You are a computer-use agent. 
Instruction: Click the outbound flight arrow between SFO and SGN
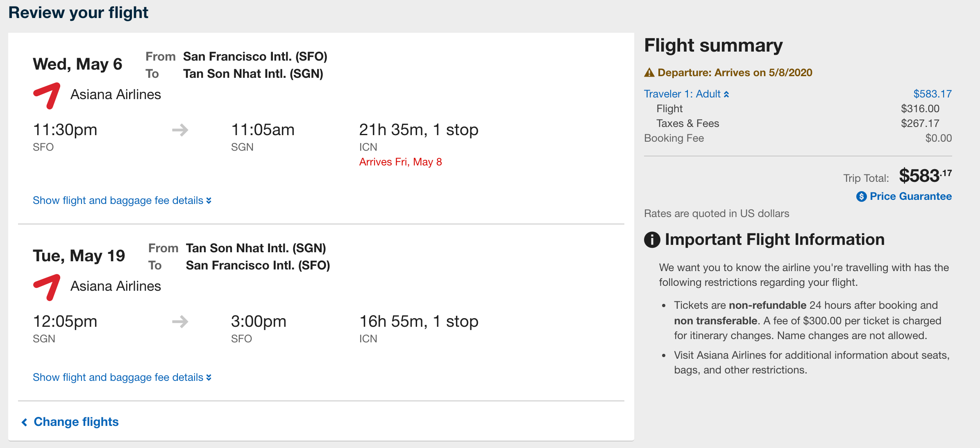[180, 131]
